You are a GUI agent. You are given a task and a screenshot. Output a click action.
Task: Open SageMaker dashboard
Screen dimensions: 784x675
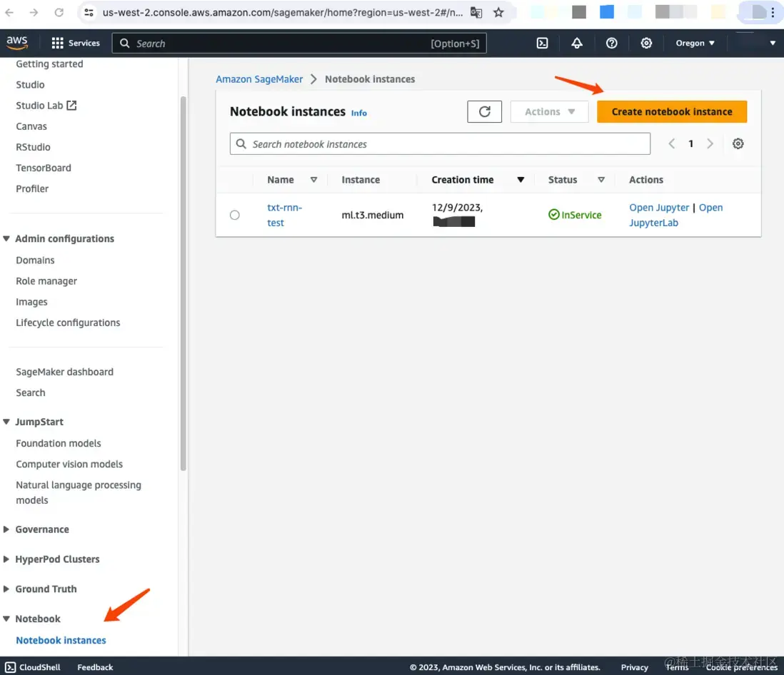point(64,372)
